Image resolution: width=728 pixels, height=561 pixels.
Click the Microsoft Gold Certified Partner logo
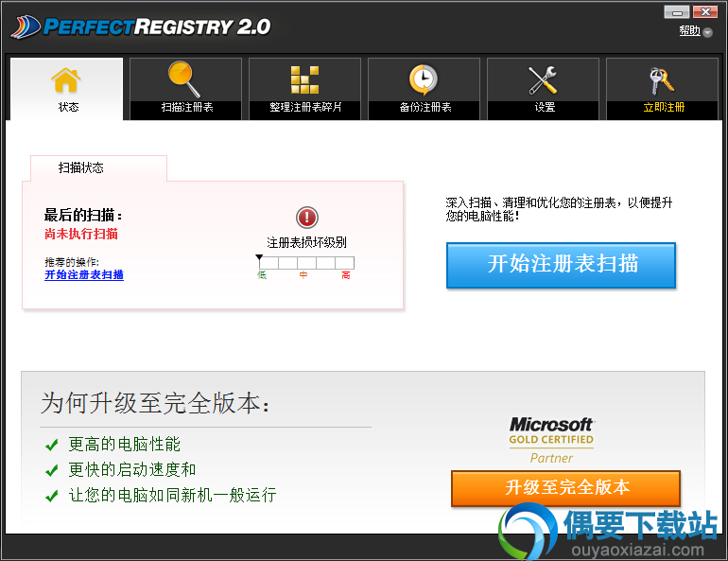[551, 440]
